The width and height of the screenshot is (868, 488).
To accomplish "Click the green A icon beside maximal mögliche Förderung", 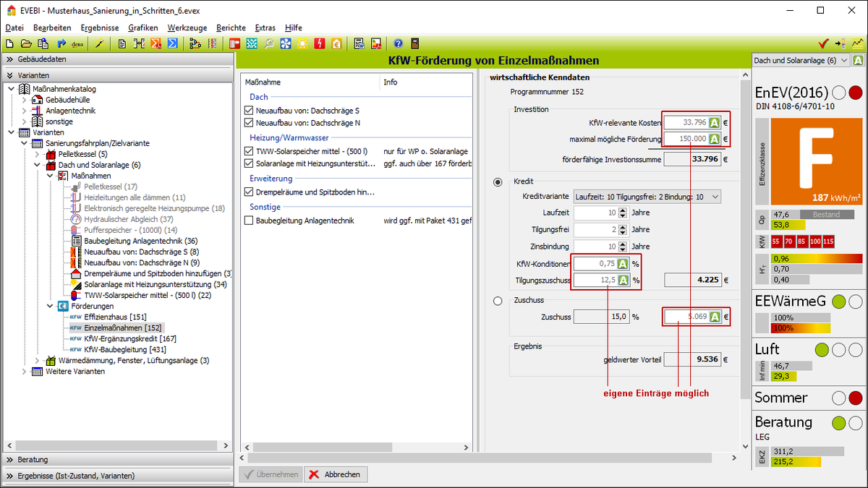I will tap(714, 139).
